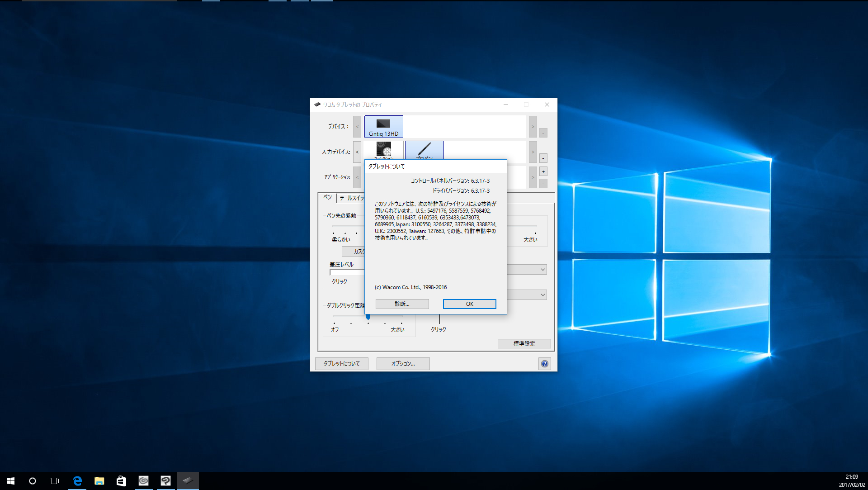Expand the lower pen button dropdown
The height and width of the screenshot is (490, 868).
tap(542, 295)
